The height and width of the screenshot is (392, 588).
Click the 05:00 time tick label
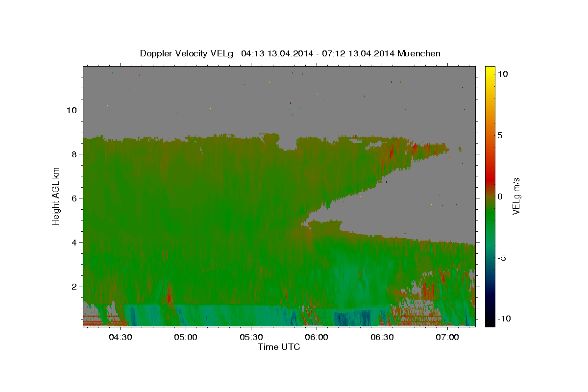pyautogui.click(x=186, y=337)
